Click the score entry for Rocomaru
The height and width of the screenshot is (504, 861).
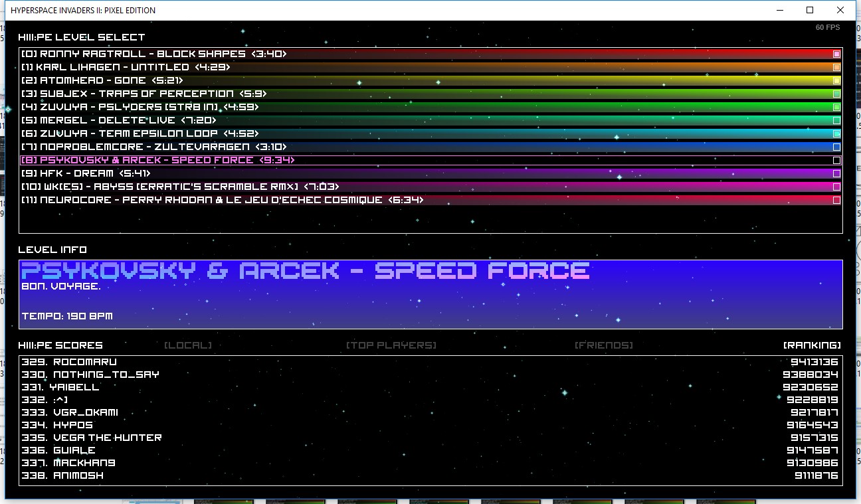(x=84, y=362)
